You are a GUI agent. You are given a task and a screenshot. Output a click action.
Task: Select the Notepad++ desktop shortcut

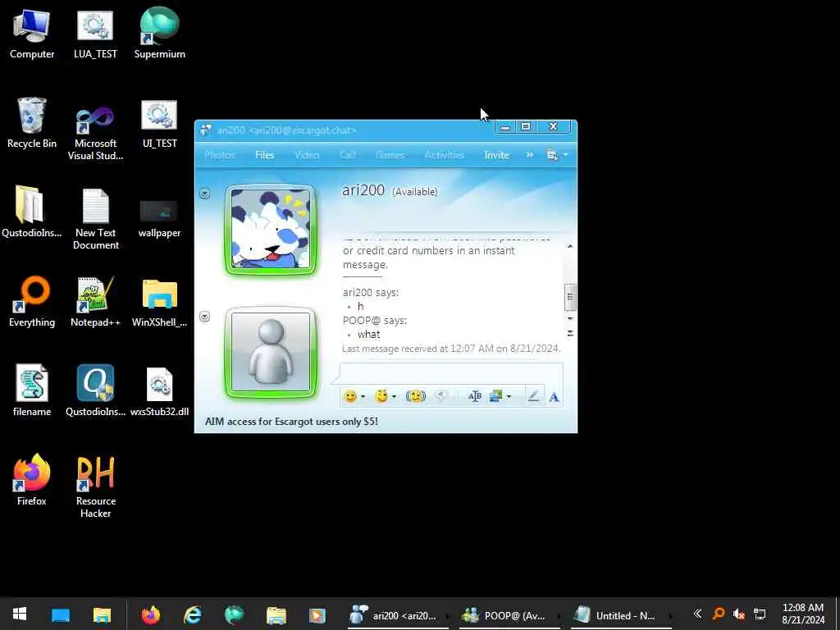click(x=95, y=302)
